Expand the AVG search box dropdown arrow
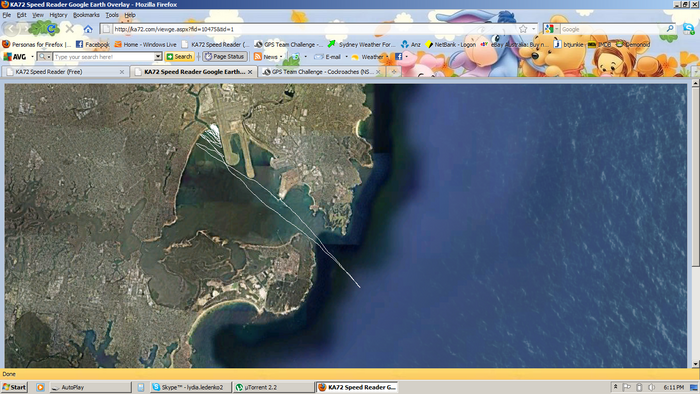This screenshot has height=394, width=700. click(158, 57)
